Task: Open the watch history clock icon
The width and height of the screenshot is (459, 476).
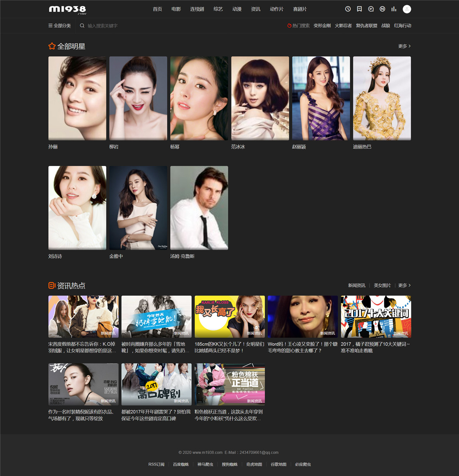Action: click(348, 9)
